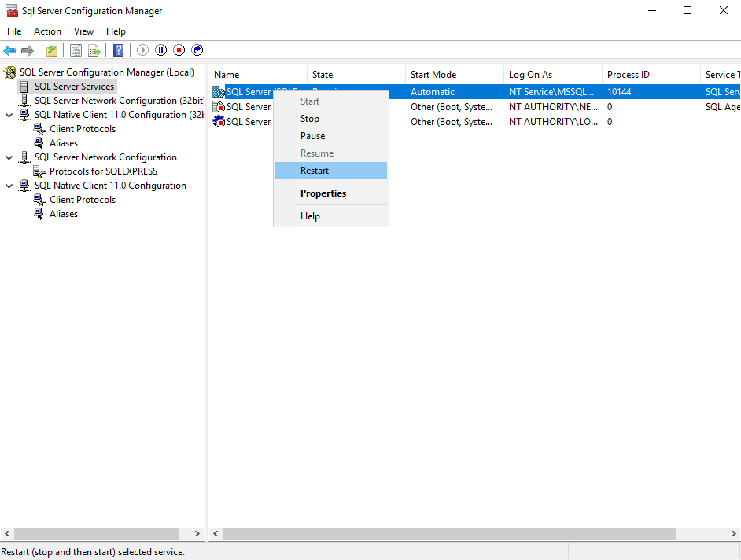Open the Action menu
The width and height of the screenshot is (741, 560).
47,31
